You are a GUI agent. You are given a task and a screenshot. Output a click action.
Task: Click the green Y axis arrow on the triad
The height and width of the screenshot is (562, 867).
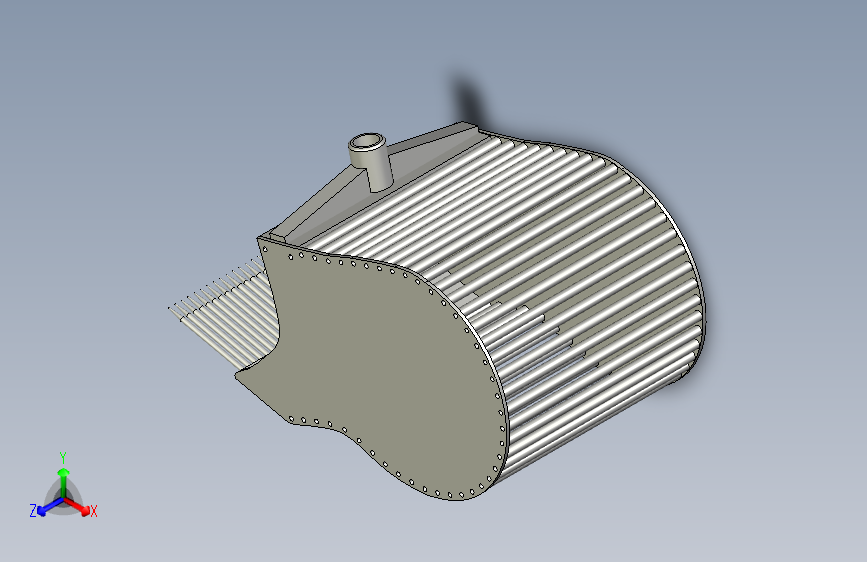64,482
